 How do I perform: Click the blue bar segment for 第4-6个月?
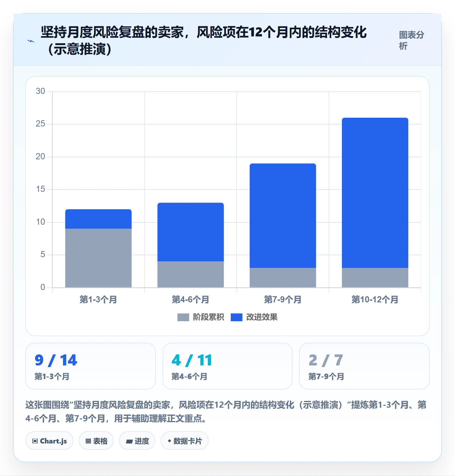coord(191,232)
